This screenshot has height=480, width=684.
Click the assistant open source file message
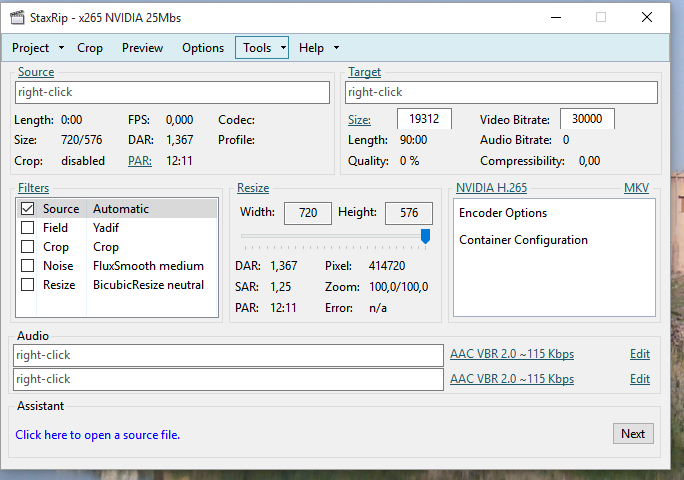98,435
